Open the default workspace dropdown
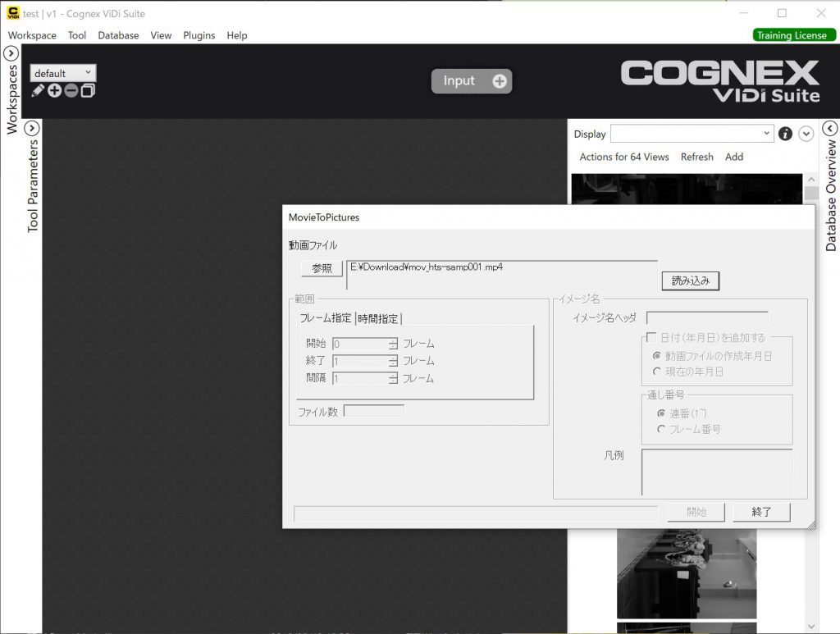 pyautogui.click(x=62, y=73)
